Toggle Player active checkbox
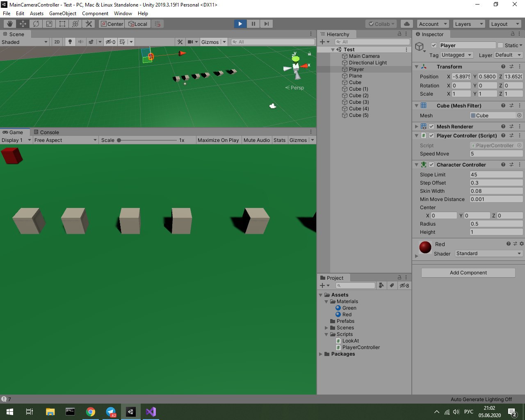The width and height of the screenshot is (525, 420). (434, 45)
